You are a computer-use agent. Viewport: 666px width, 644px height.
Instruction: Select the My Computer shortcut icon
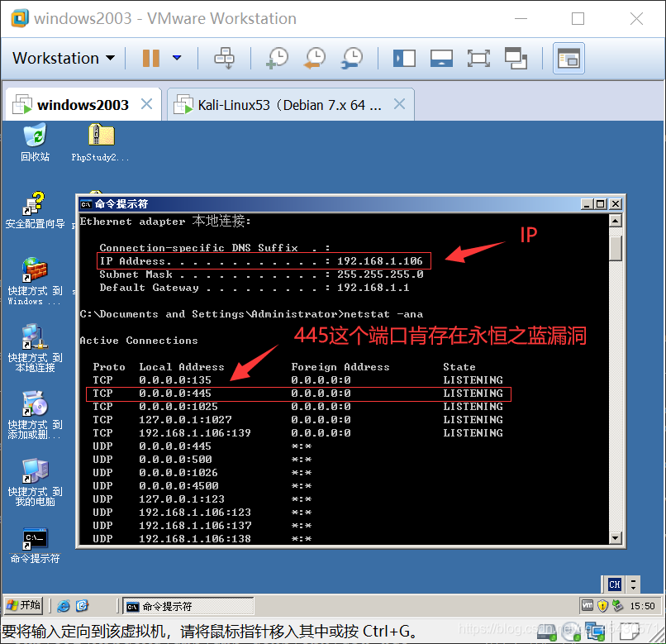click(35, 482)
